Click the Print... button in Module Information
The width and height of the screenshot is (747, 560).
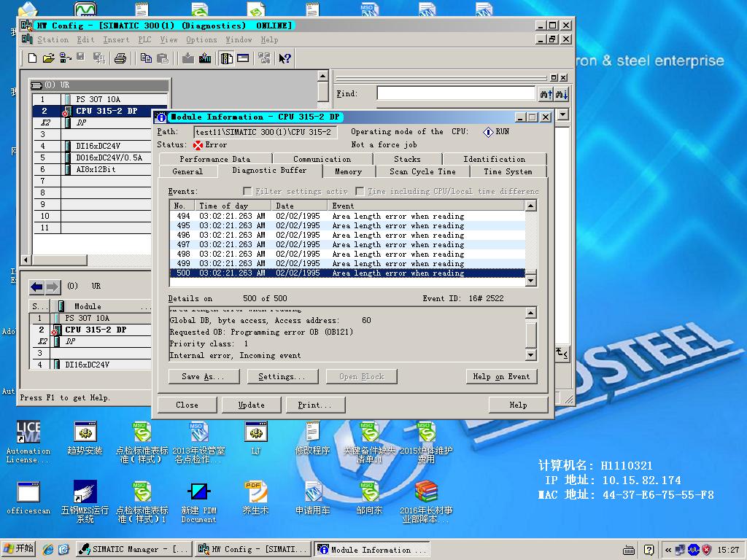pos(314,405)
